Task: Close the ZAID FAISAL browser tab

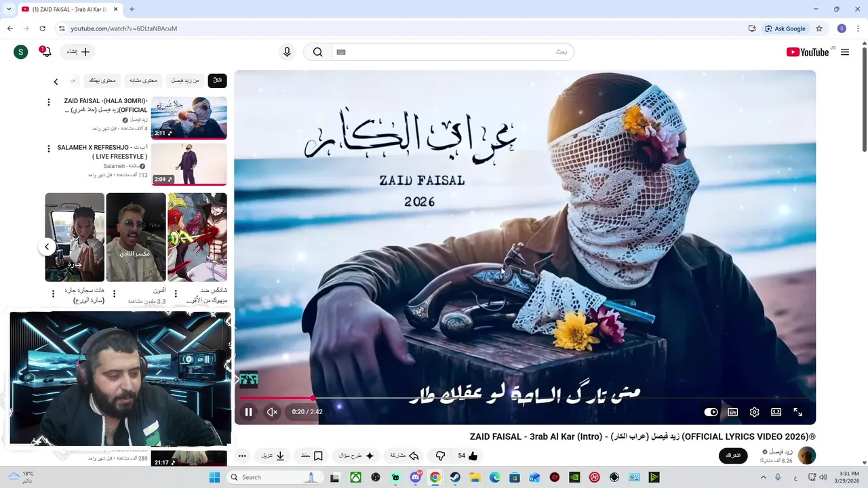Action: [x=115, y=9]
